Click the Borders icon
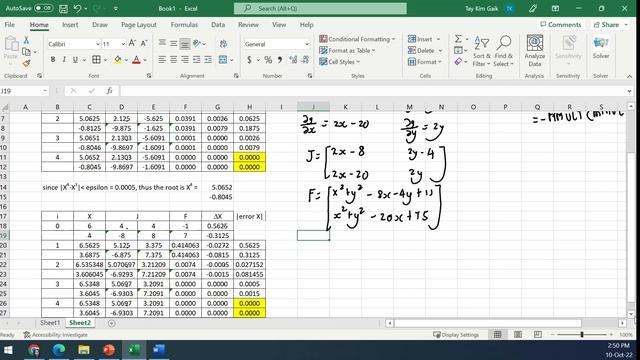 click(x=96, y=60)
